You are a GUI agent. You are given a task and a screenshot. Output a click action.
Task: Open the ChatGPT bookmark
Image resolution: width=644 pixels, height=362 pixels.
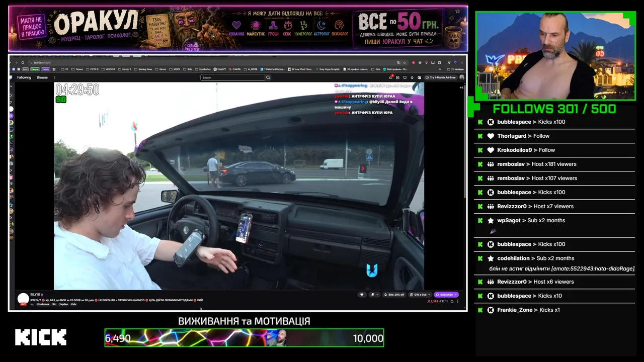tap(220, 69)
